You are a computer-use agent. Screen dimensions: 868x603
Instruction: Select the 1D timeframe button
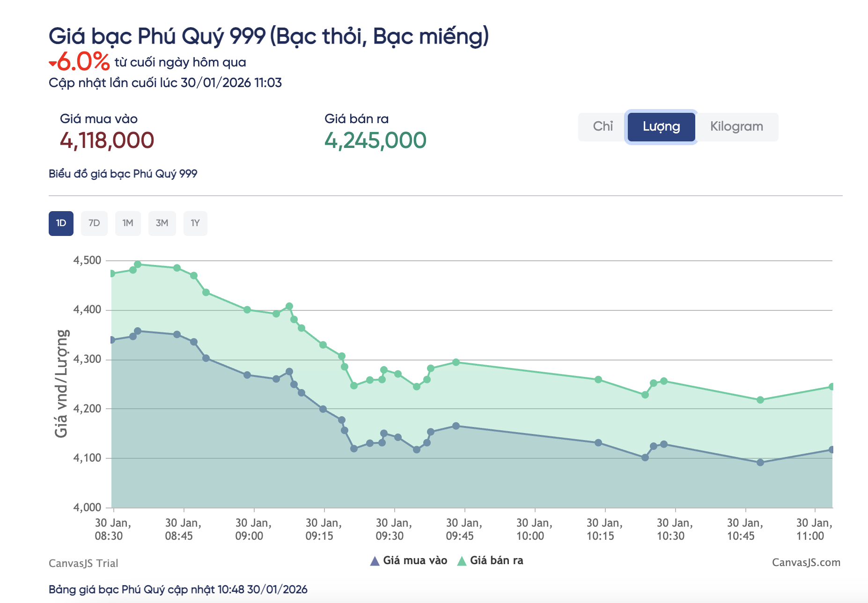click(x=60, y=223)
